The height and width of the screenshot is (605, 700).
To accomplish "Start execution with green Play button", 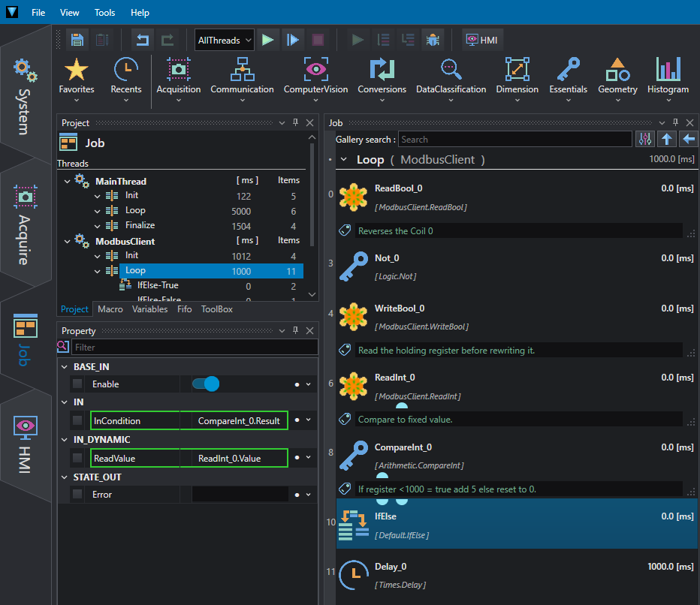I will point(268,40).
